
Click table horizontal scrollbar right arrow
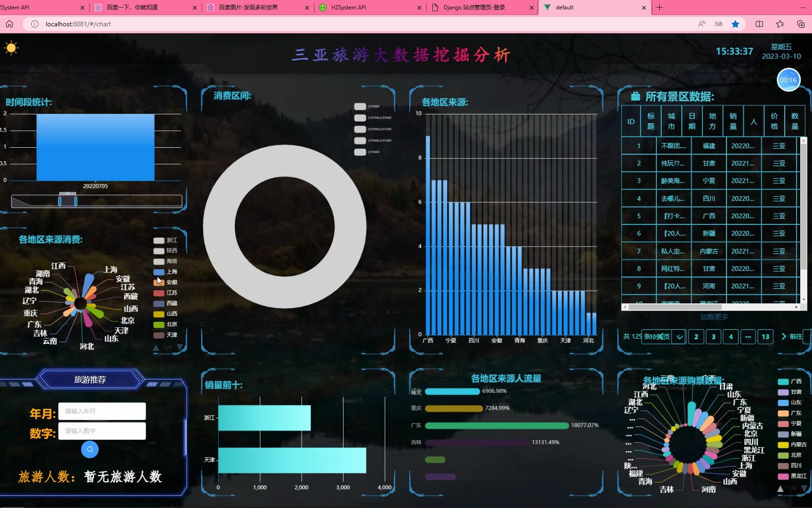tap(796, 307)
